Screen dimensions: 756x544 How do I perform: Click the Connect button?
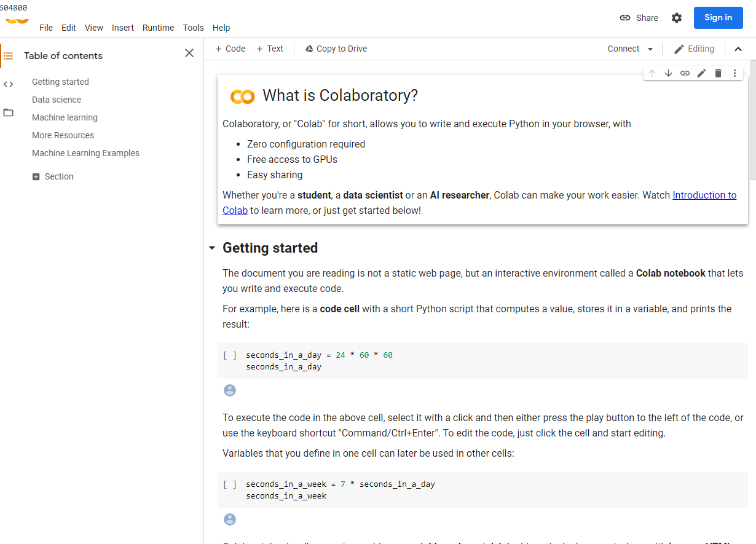(623, 49)
